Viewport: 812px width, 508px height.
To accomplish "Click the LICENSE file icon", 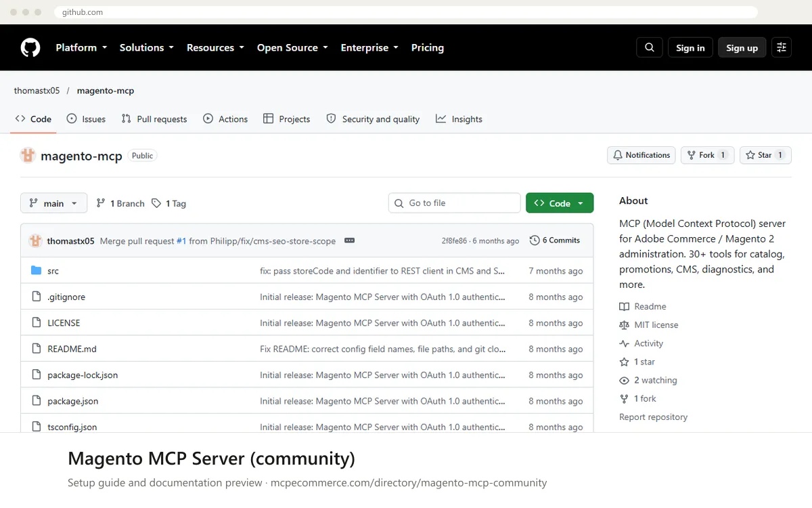I will tap(37, 323).
